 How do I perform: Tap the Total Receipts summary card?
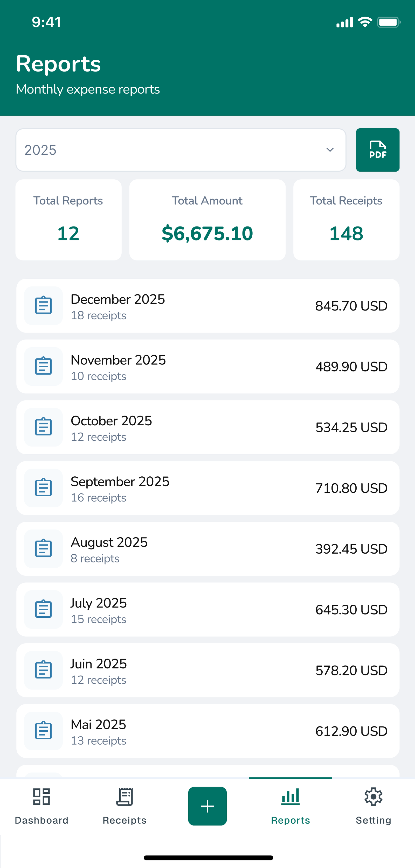coord(346,220)
